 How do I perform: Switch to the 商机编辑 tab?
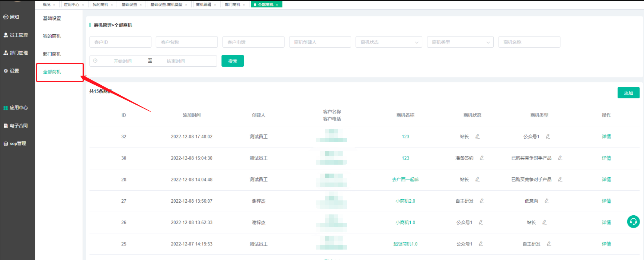point(204,5)
